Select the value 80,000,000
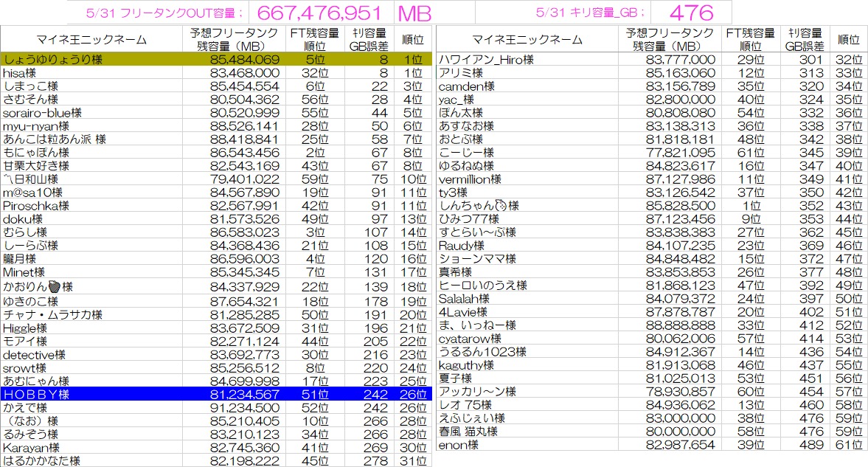The height and width of the screenshot is (467, 868). tap(681, 432)
